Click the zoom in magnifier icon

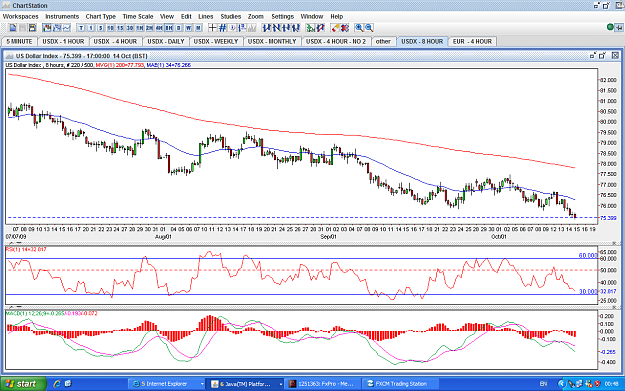coord(359,28)
